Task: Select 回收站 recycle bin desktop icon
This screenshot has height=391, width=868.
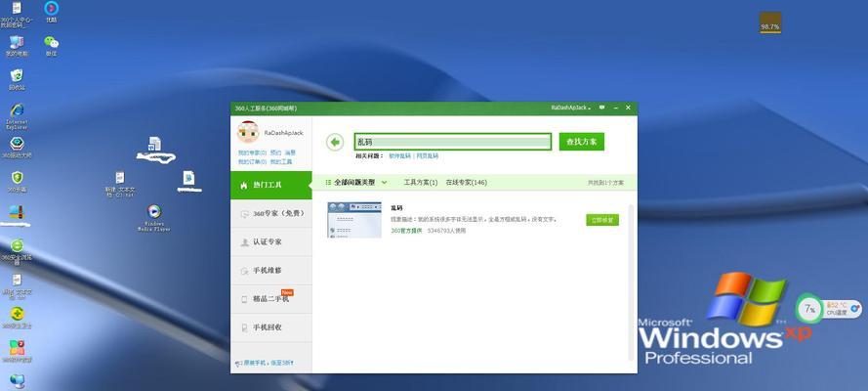Action: [17, 80]
